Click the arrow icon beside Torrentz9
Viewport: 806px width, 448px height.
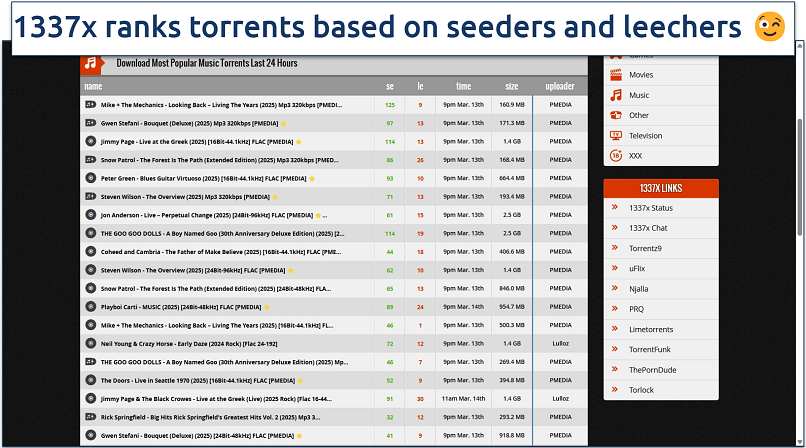pyautogui.click(x=615, y=248)
